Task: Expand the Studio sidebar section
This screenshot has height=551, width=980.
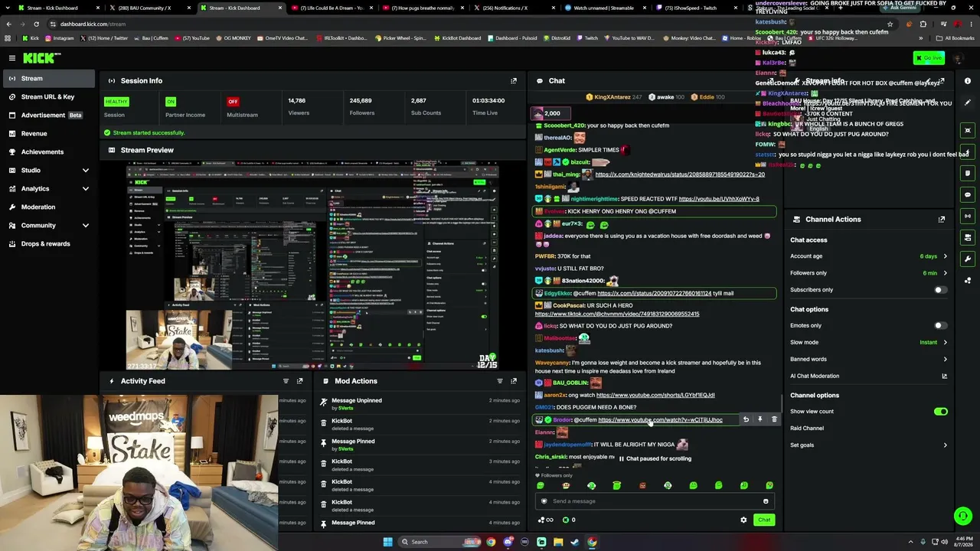Action: (85, 170)
